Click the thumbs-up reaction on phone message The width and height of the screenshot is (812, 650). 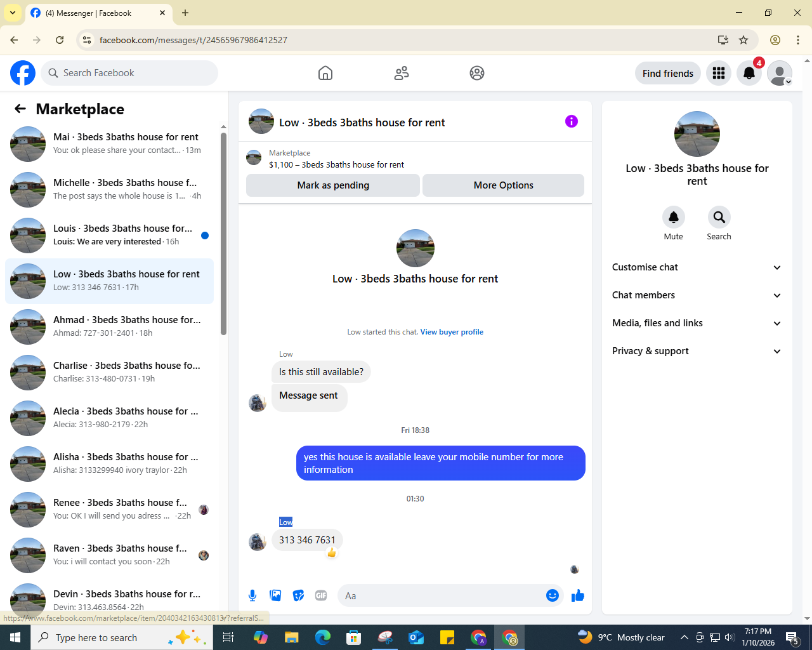click(332, 553)
